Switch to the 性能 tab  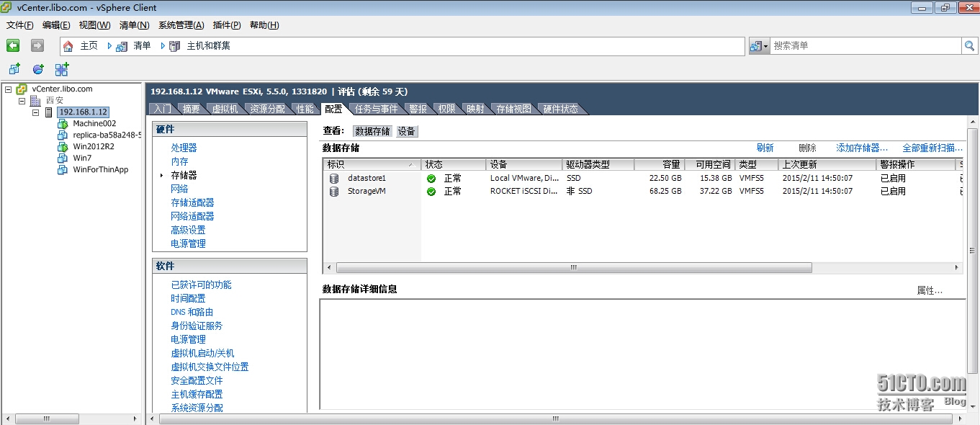pyautogui.click(x=305, y=109)
